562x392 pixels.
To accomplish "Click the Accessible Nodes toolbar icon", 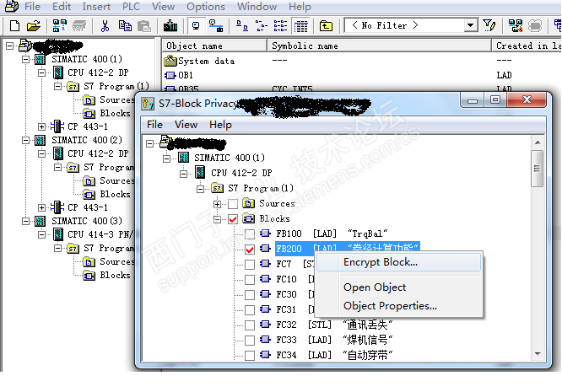I will pos(60,26).
